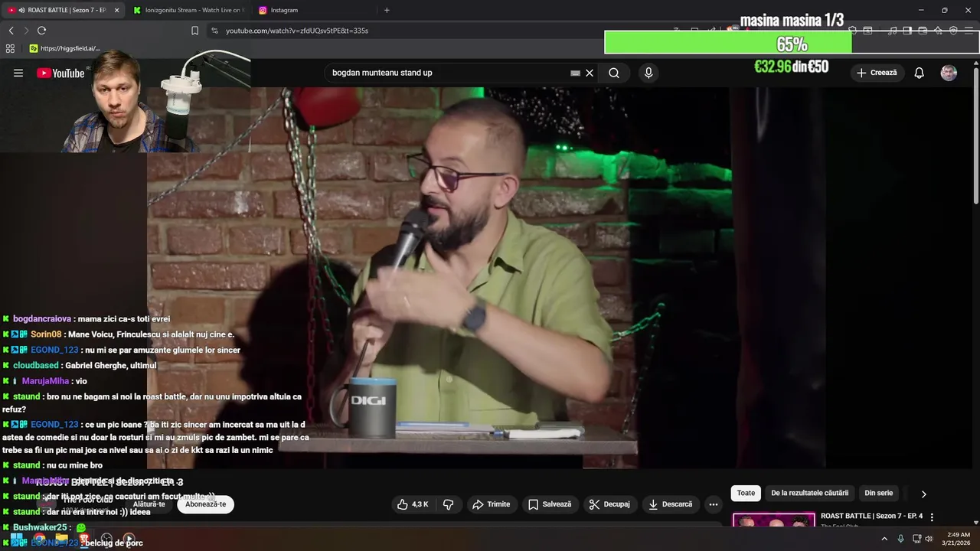This screenshot has height=551, width=980.
Task: Like the video with 4,3 K thumbs up
Action: pos(413,504)
